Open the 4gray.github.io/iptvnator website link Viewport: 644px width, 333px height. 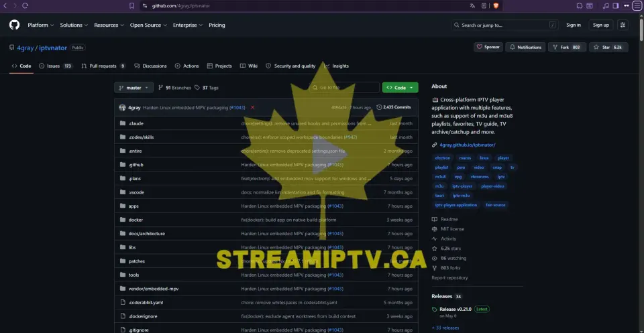pyautogui.click(x=468, y=145)
